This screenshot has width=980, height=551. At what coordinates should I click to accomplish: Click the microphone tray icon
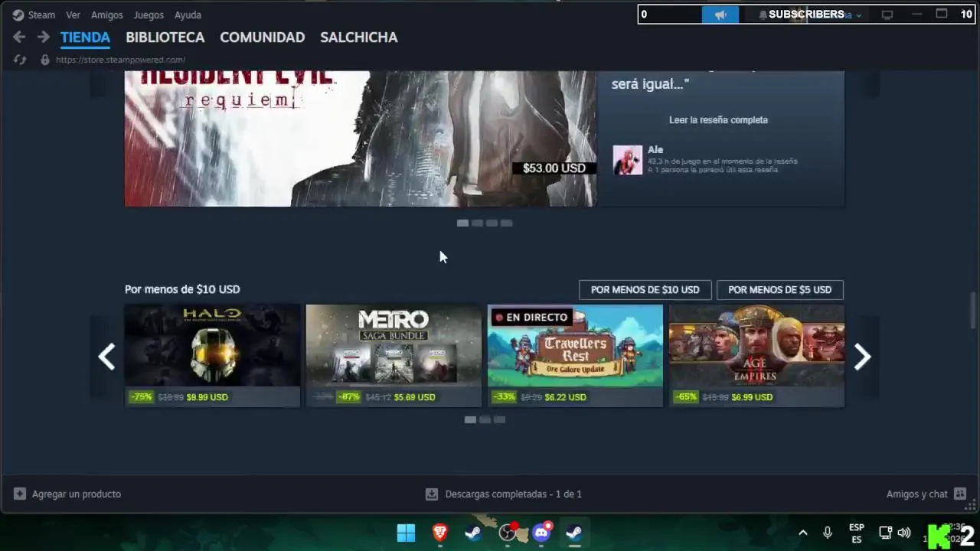click(828, 533)
